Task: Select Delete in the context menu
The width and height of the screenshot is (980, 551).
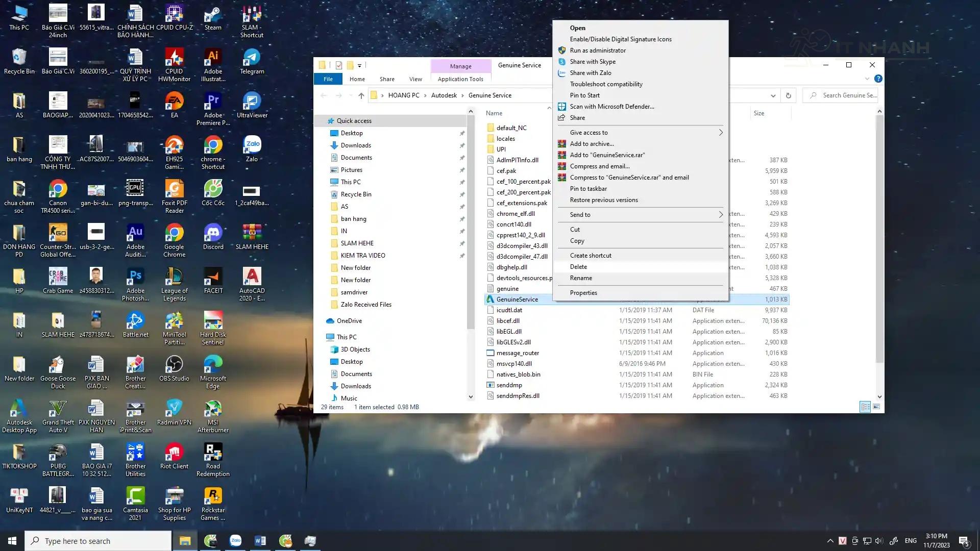Action: tap(578, 267)
